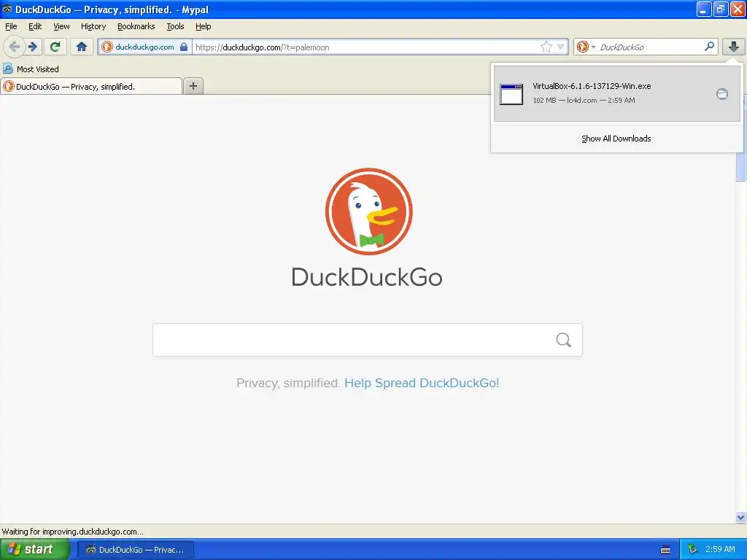Open the File menu
This screenshot has width=747, height=560.
[11, 27]
